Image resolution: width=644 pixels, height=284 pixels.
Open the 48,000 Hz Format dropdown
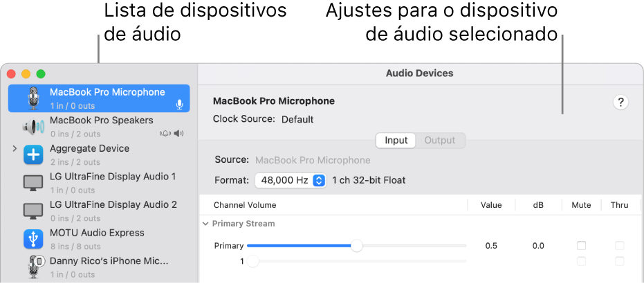pyautogui.click(x=291, y=180)
